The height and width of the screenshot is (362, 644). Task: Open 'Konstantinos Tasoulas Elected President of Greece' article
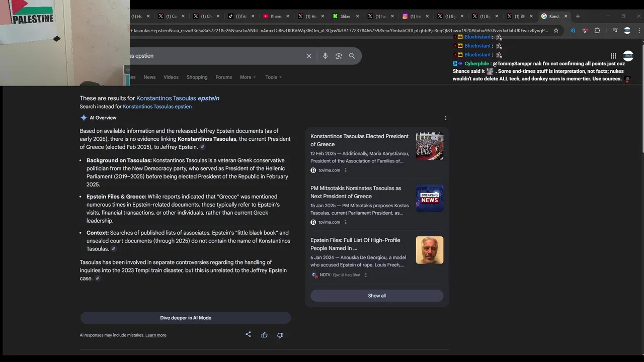click(x=359, y=140)
